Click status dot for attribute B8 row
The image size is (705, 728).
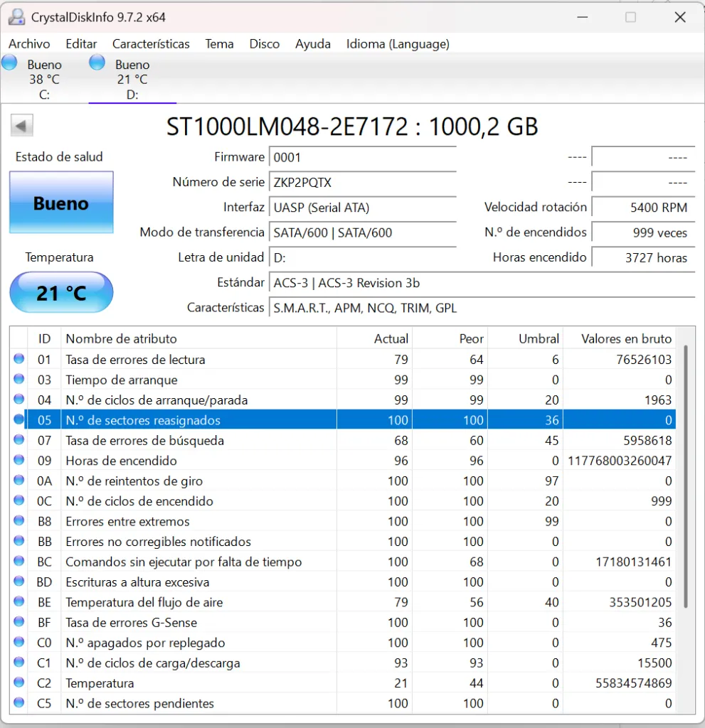click(x=19, y=521)
